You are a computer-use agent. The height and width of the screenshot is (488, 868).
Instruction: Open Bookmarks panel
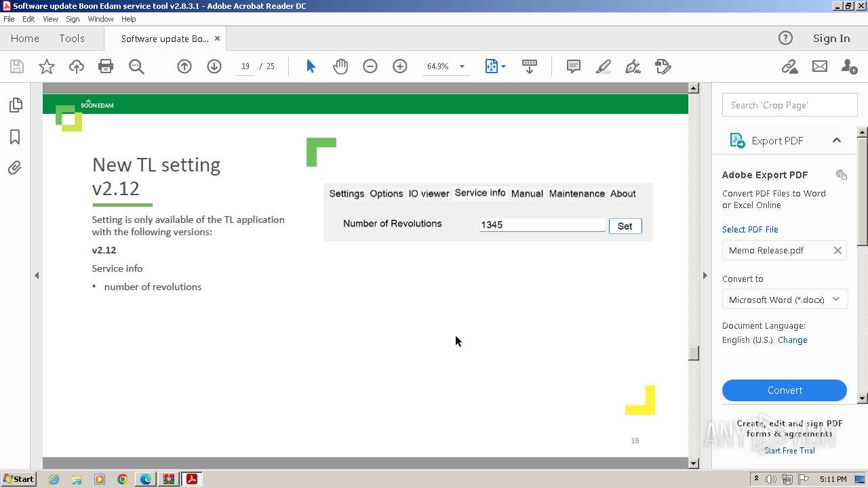click(x=15, y=137)
